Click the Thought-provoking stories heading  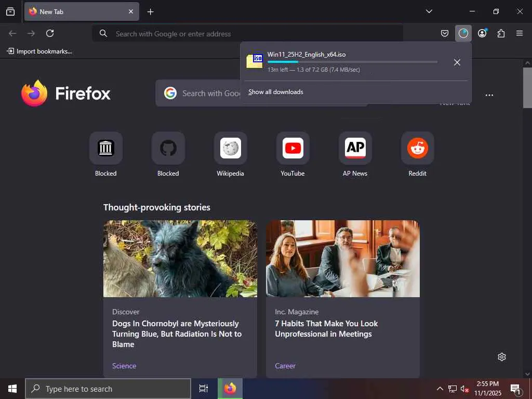157,207
